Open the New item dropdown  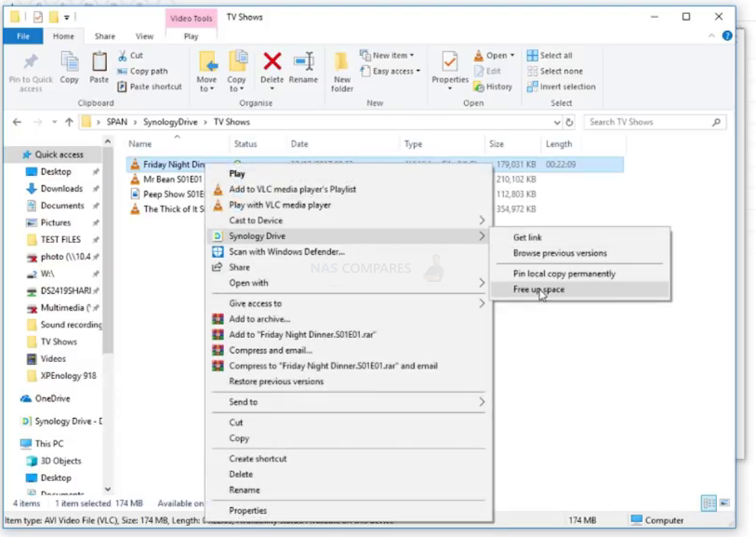[387, 55]
